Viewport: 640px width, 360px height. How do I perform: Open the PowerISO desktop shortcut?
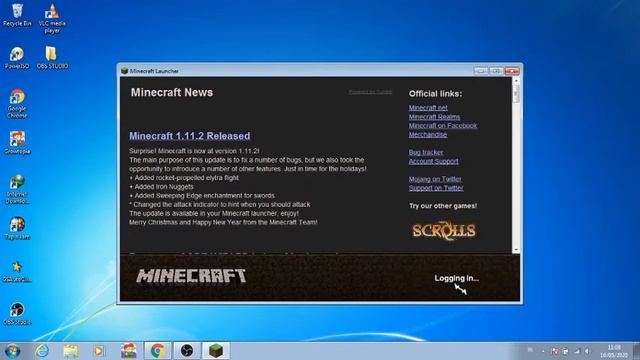click(17, 58)
